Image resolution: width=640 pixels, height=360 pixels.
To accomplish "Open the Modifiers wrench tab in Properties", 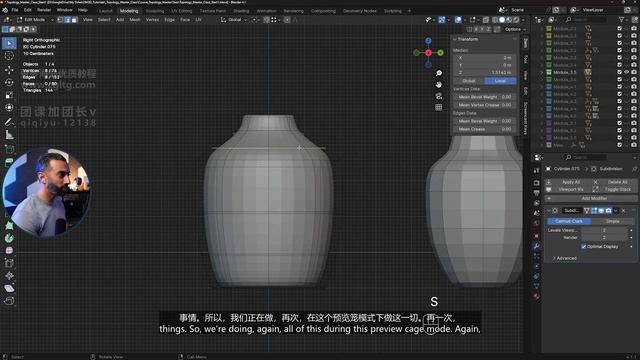I will tap(536, 246).
